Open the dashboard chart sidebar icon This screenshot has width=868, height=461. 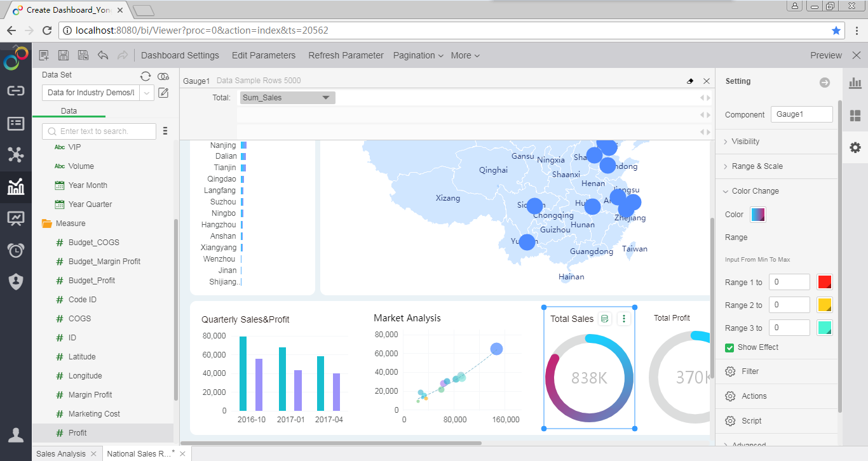[x=16, y=186]
